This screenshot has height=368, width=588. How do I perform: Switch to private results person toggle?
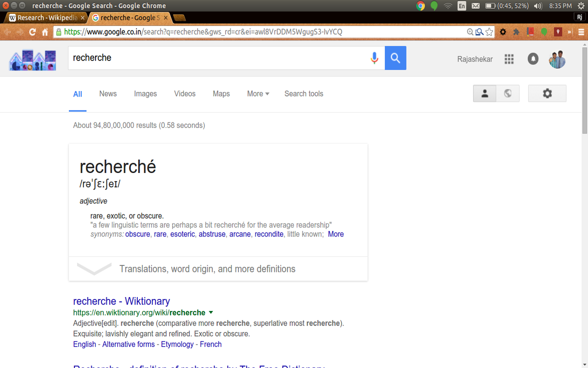tap(485, 93)
